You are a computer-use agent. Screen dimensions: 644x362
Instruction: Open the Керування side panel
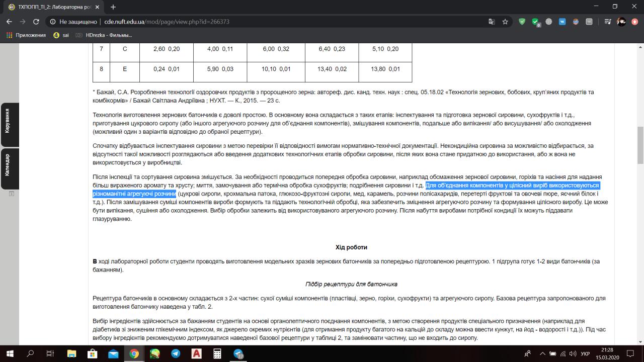pos(8,121)
